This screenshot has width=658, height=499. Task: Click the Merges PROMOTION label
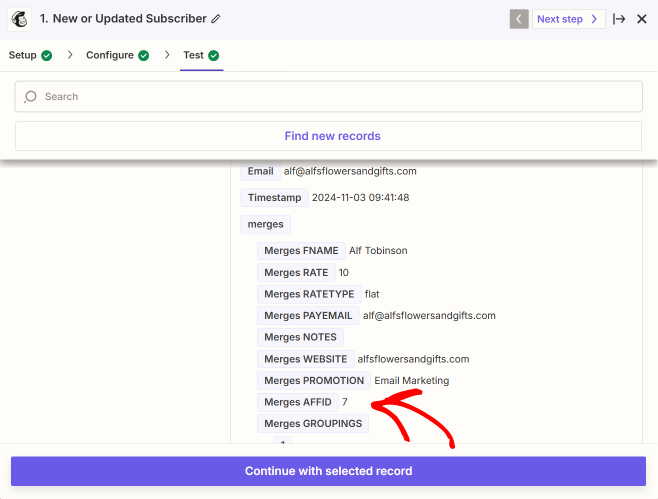pyautogui.click(x=314, y=381)
